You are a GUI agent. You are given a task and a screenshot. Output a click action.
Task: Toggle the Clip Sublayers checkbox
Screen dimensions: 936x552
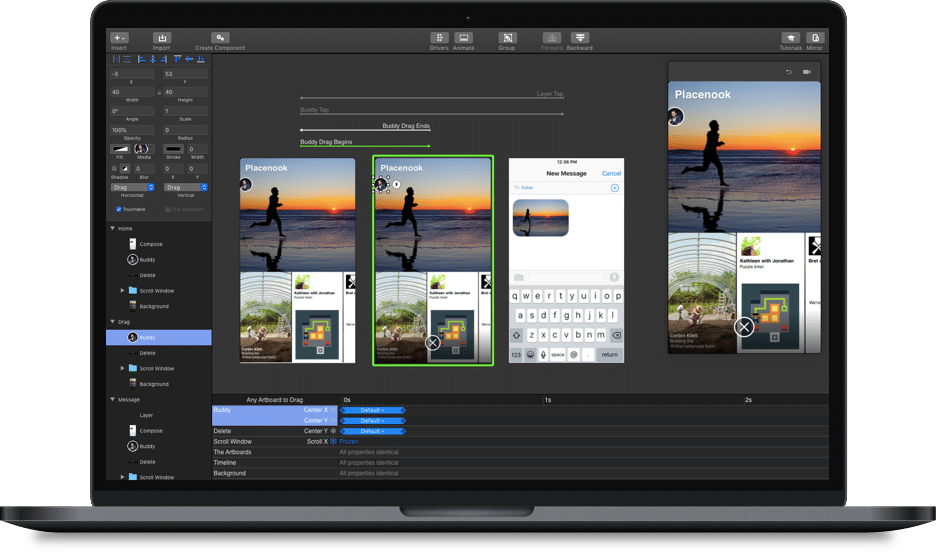168,209
